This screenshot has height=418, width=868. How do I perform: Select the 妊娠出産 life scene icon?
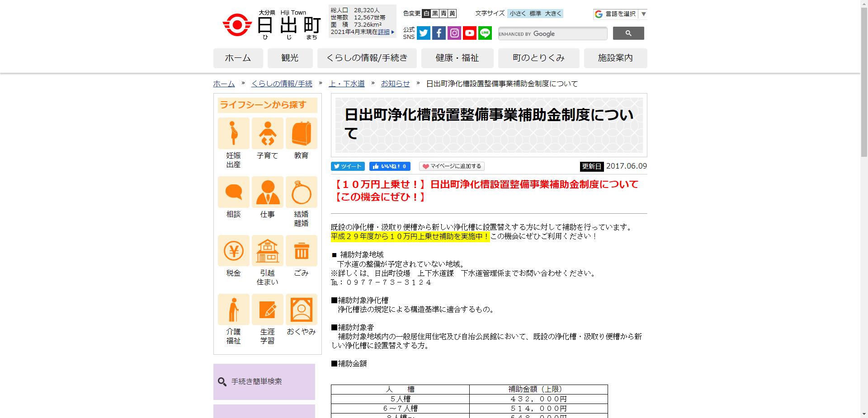(233, 133)
